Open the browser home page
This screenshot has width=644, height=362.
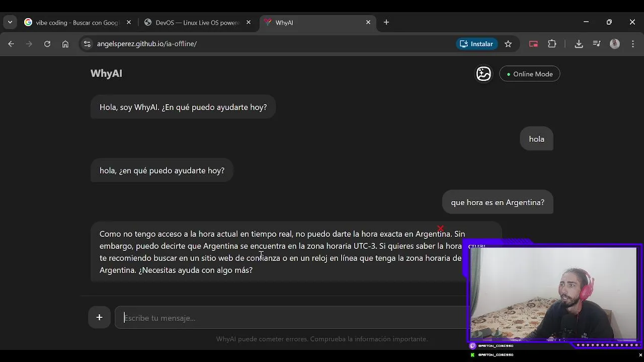click(x=65, y=44)
